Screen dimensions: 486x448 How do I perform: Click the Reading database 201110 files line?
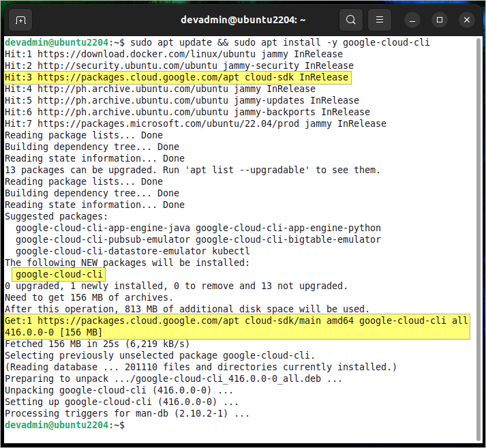click(x=201, y=367)
